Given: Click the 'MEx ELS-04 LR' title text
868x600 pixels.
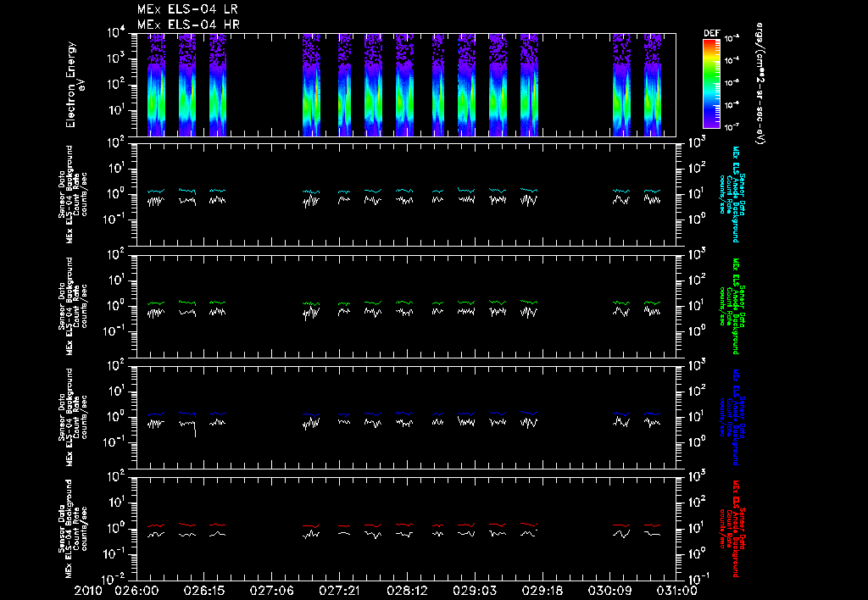Looking at the screenshot, I should click(187, 9).
